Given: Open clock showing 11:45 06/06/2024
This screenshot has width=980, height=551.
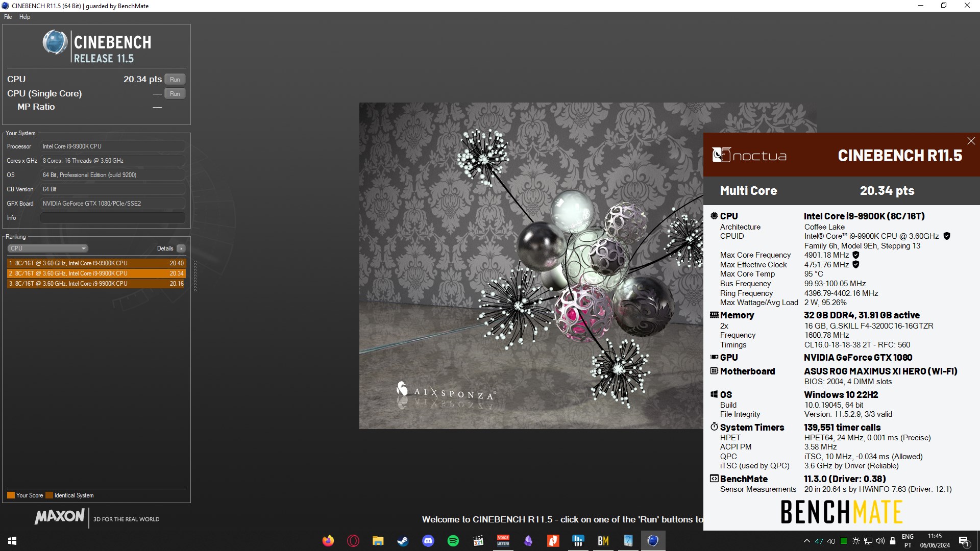Looking at the screenshot, I should 935,541.
